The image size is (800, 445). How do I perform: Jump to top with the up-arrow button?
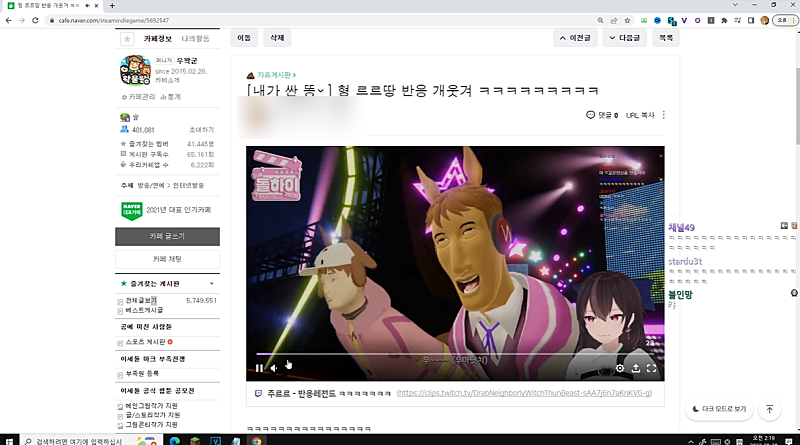[x=769, y=409]
